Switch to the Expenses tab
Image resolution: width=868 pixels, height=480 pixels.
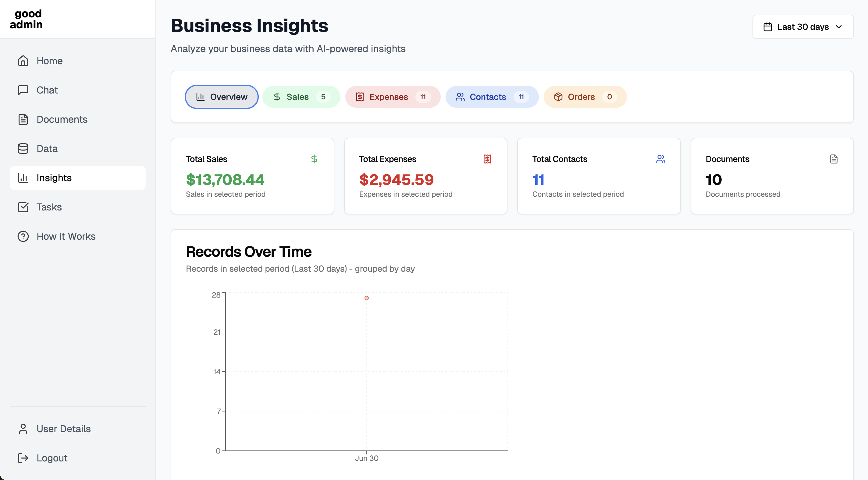[393, 97]
